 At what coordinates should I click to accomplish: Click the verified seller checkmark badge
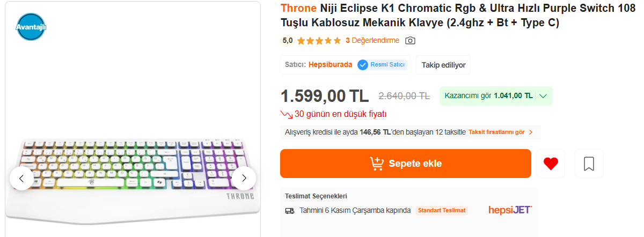pyautogui.click(x=363, y=65)
